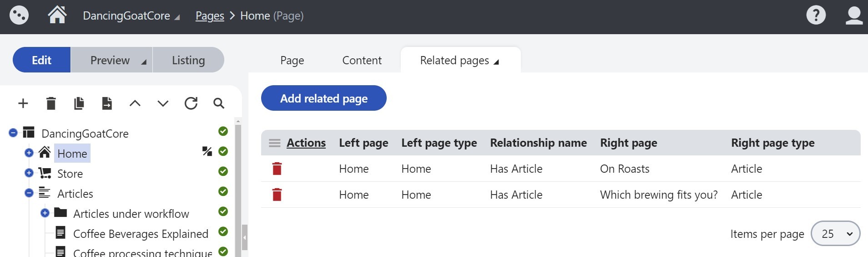The height and width of the screenshot is (257, 868).
Task: Click the Coffee Beverages Explained document icon
Action: point(60,233)
